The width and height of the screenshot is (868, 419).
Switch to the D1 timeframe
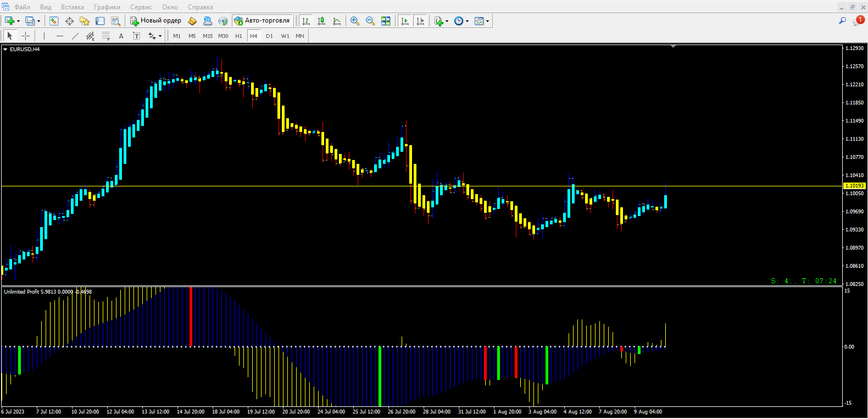point(269,36)
